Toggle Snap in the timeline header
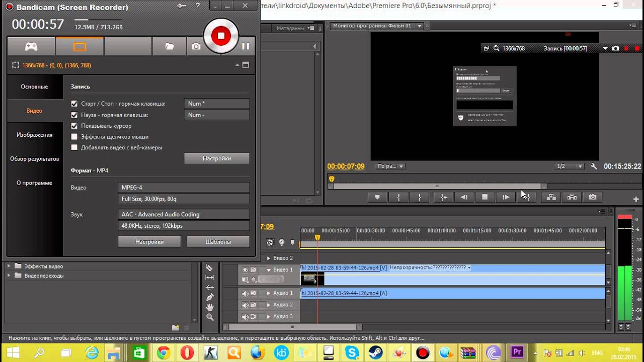This screenshot has height=362, width=644. click(270, 243)
